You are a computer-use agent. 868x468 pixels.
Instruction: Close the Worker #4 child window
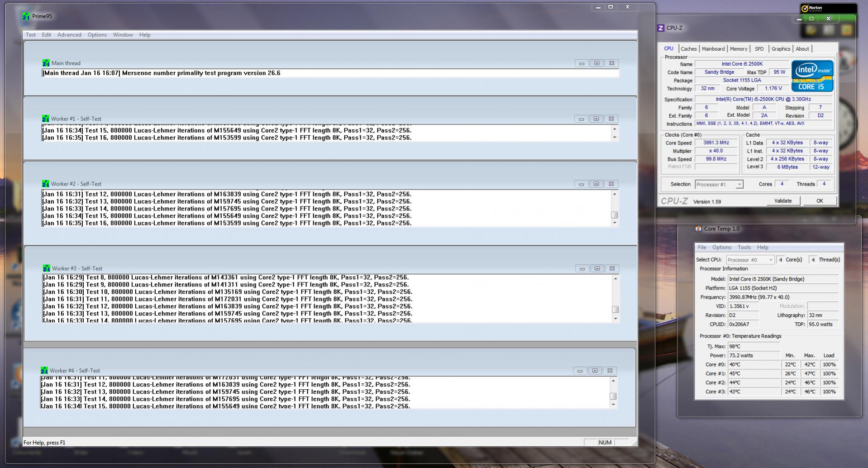[x=610, y=371]
